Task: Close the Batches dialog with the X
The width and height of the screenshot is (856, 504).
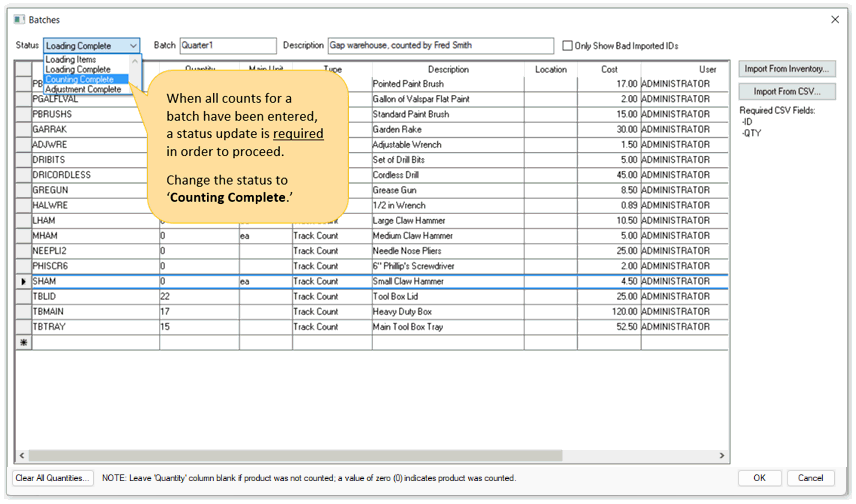Action: [x=835, y=20]
